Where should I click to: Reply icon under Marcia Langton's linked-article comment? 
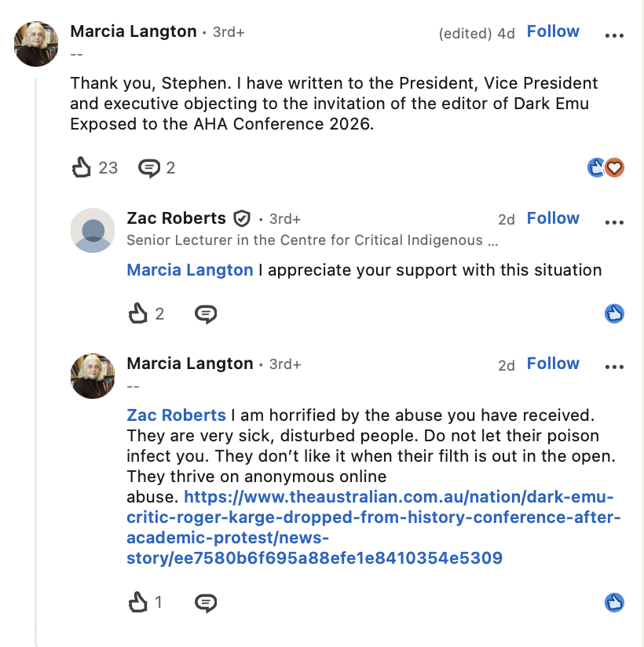[206, 603]
